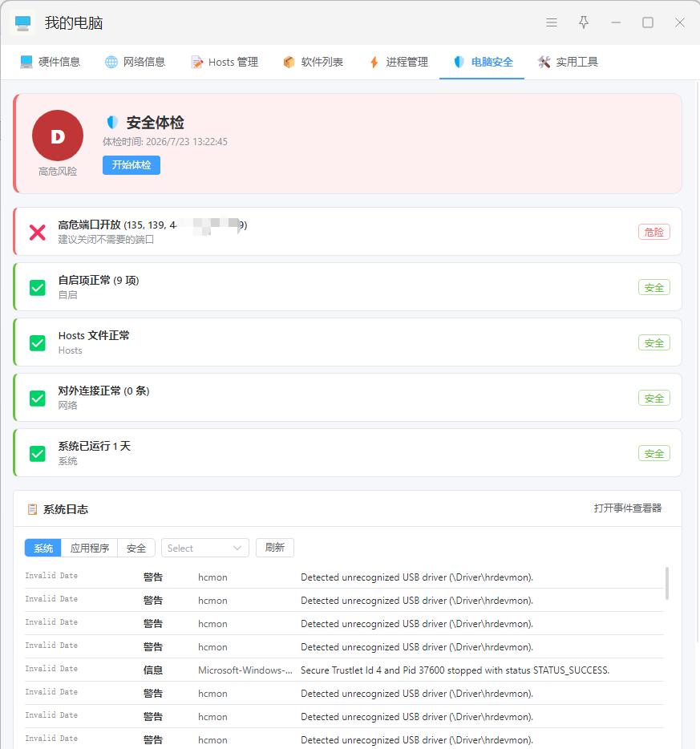Click green checkmark for 自启项正常

37,288
